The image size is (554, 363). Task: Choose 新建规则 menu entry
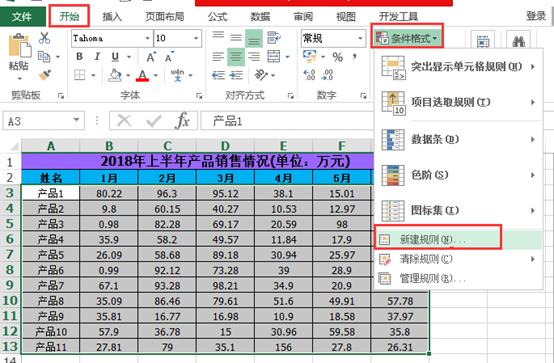click(x=459, y=240)
